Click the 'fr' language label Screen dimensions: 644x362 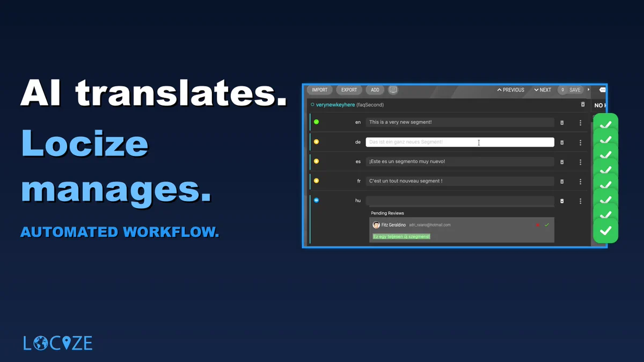pyautogui.click(x=358, y=181)
